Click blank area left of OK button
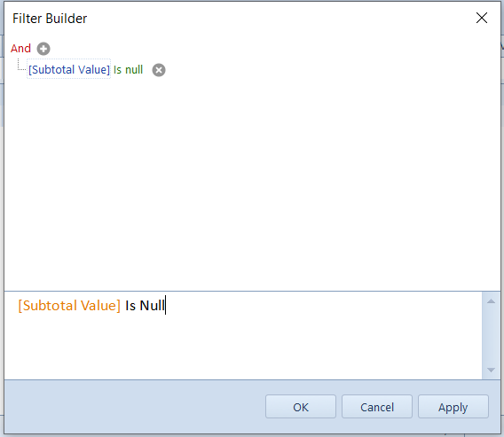 click(x=135, y=407)
